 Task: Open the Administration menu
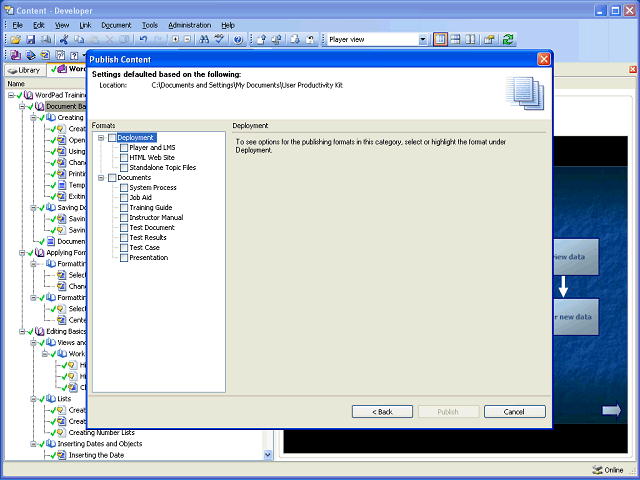tap(189, 25)
